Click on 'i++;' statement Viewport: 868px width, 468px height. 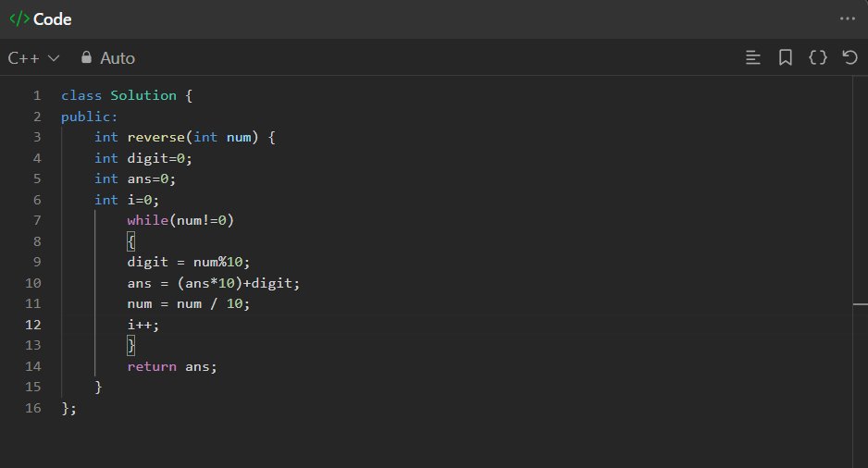[143, 326]
